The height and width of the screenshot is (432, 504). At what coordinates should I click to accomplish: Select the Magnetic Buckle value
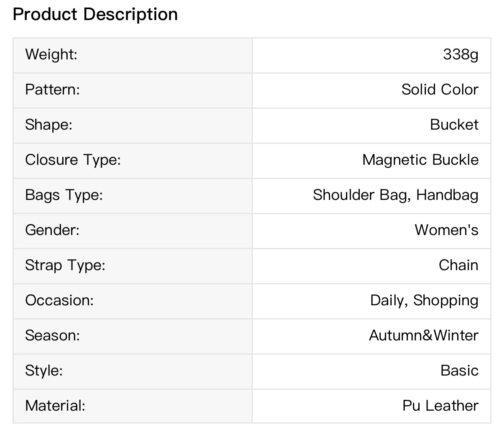420,160
